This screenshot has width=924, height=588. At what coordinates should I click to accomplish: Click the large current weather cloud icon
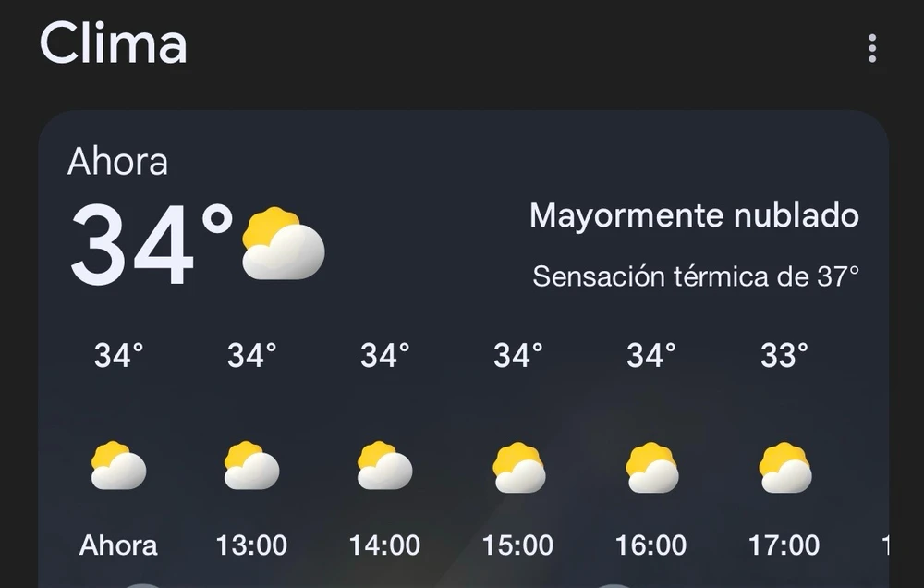tap(283, 244)
